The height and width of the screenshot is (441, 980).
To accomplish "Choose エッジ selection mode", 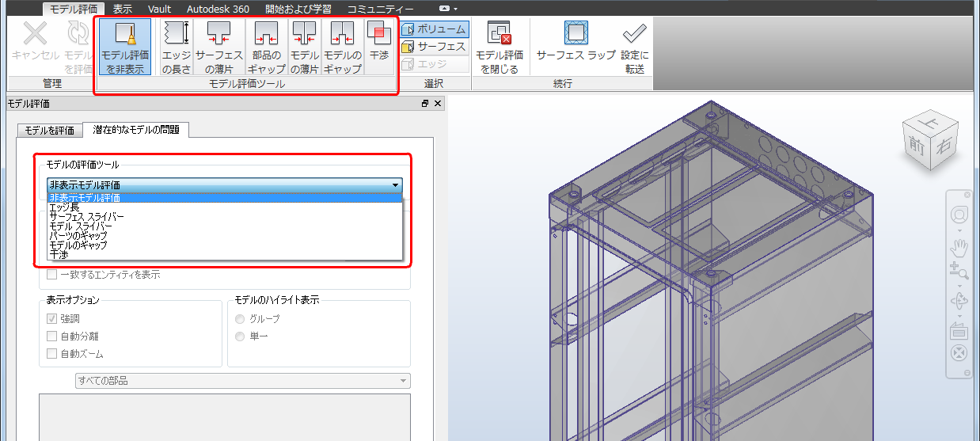I will 435,64.
